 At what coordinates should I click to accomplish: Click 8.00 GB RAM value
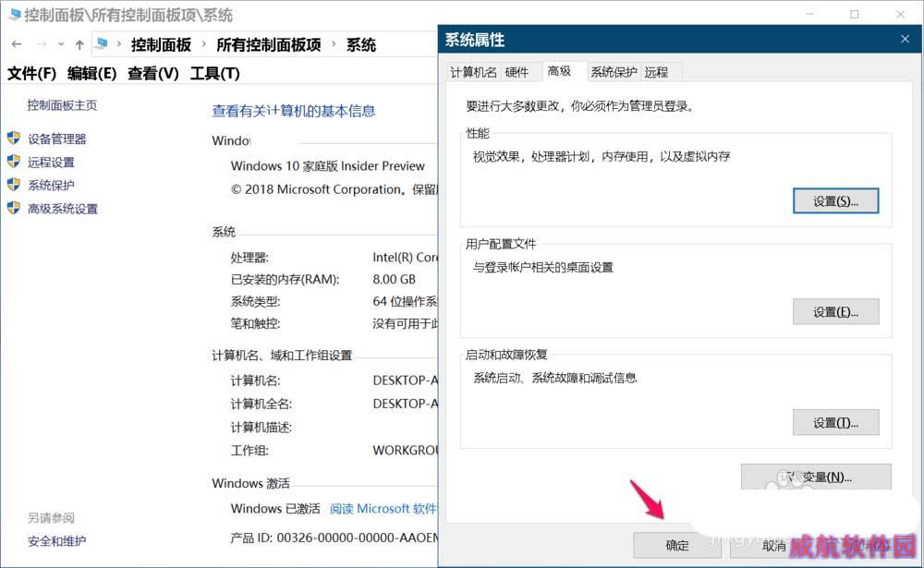tap(394, 279)
